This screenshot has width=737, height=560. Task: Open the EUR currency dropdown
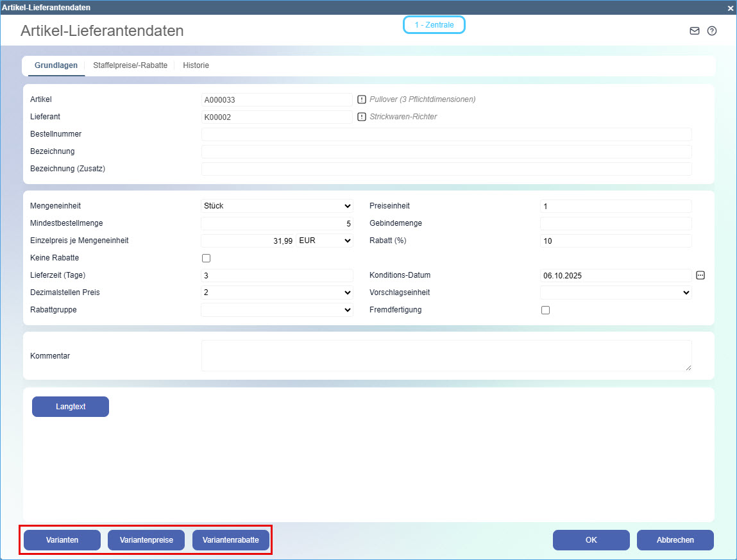point(325,241)
